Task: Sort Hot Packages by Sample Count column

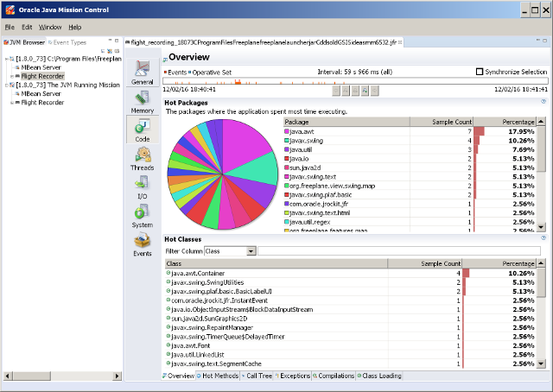Action: [x=442, y=122]
